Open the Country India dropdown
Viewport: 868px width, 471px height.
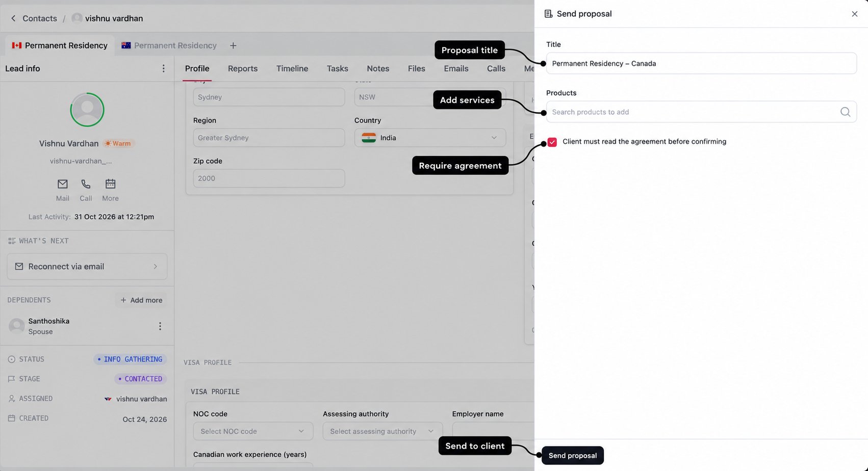point(430,138)
